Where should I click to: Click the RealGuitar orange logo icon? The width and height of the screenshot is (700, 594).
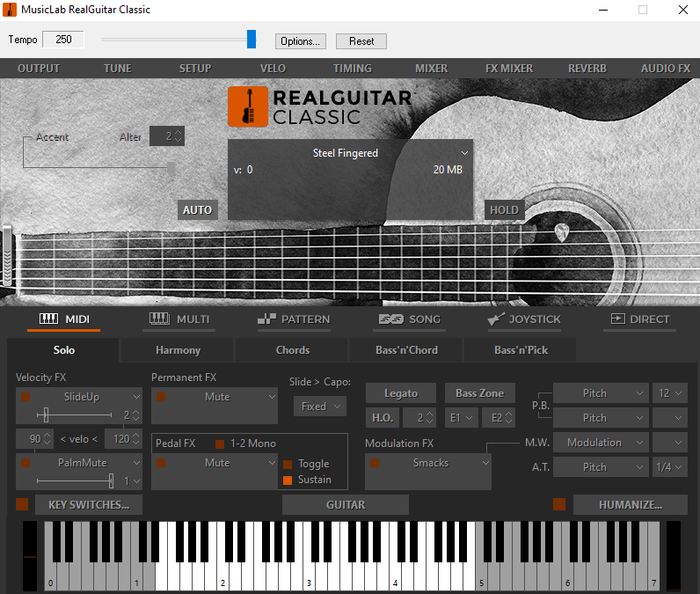point(248,107)
